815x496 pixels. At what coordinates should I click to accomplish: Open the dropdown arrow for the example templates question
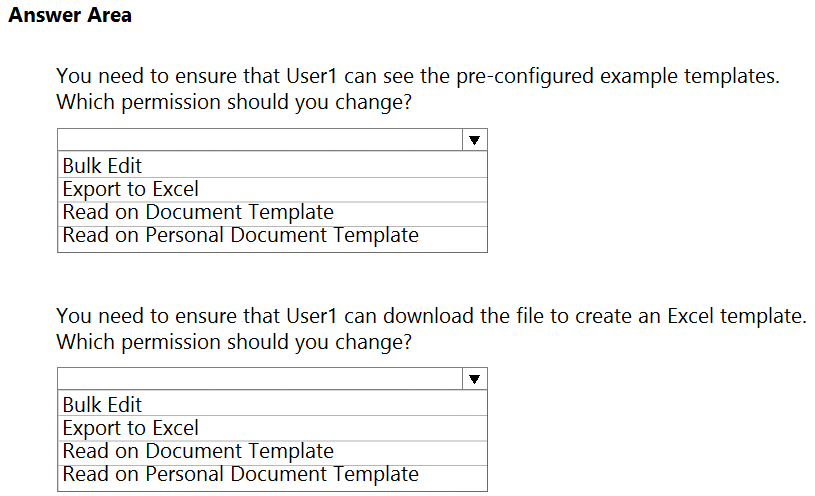(474, 140)
